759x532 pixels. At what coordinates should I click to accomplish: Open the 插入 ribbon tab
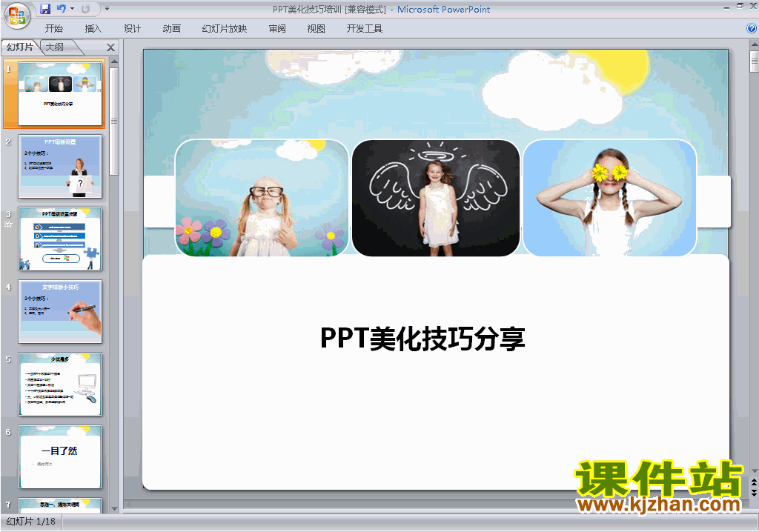point(93,29)
